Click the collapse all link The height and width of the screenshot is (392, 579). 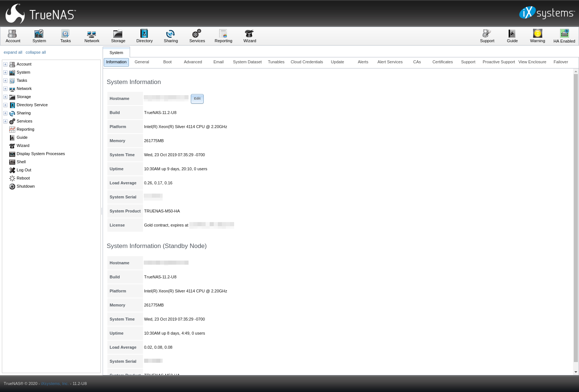tap(36, 52)
